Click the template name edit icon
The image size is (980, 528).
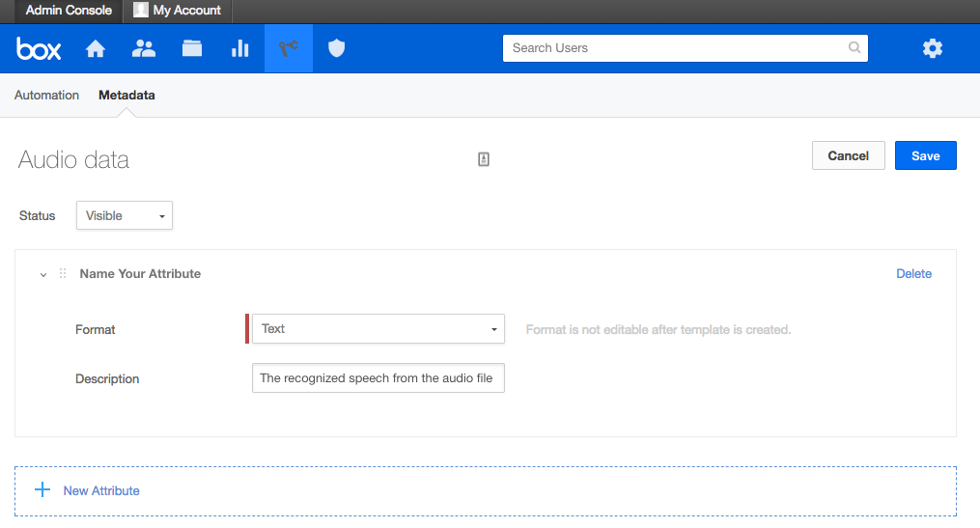pos(484,159)
